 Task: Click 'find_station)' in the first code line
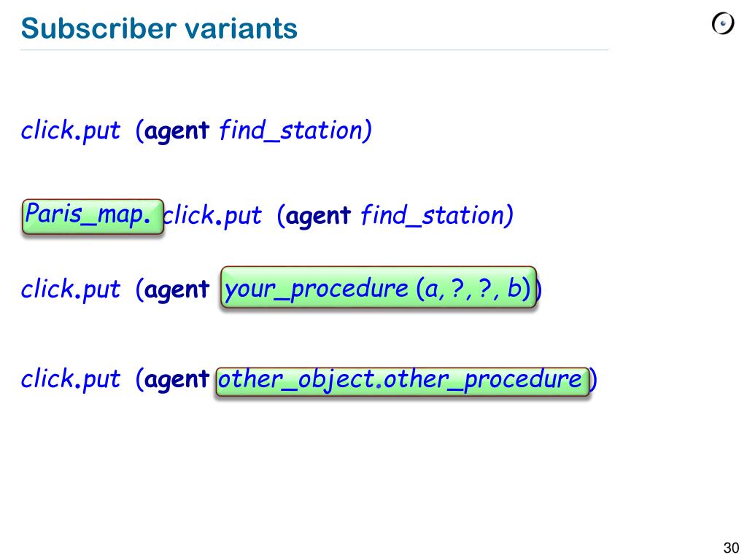click(295, 132)
